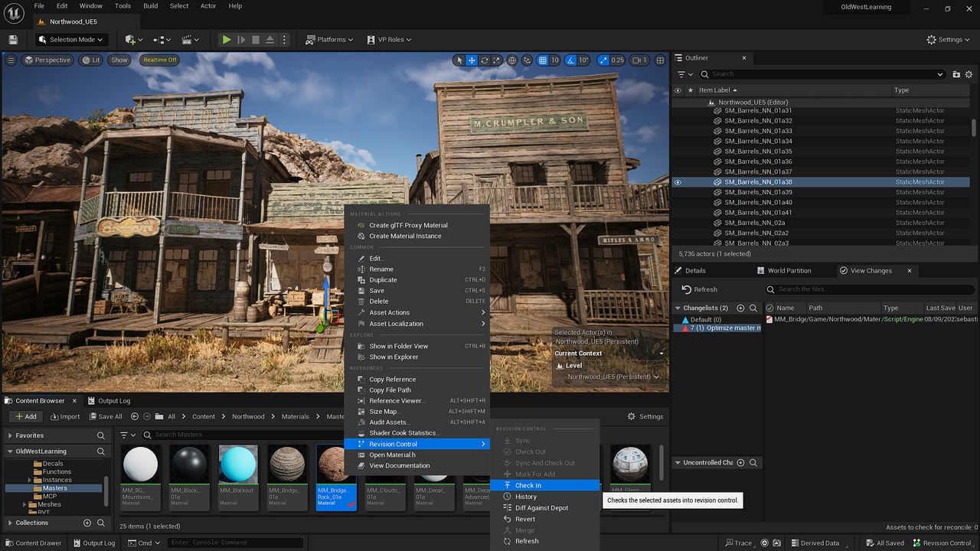This screenshot has width=980, height=551.
Task: Switch to the World Partition tab
Action: [x=789, y=270]
